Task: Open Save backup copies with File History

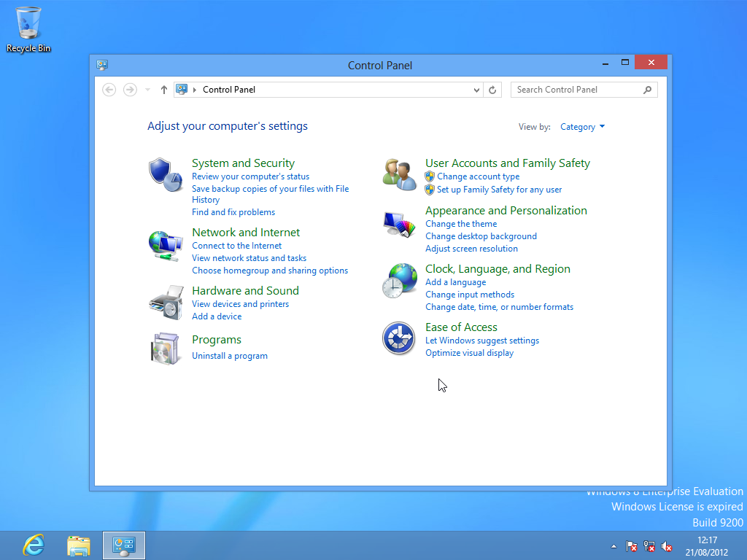Action: [x=270, y=194]
